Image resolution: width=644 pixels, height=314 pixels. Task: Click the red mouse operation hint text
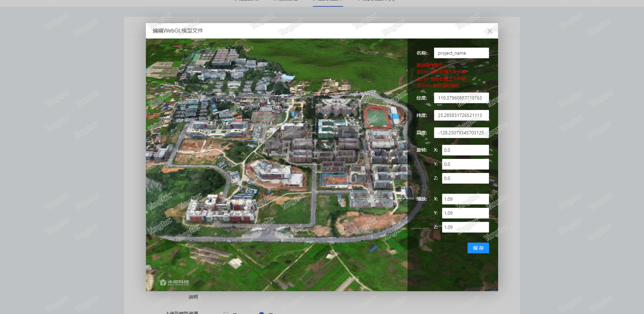click(441, 75)
